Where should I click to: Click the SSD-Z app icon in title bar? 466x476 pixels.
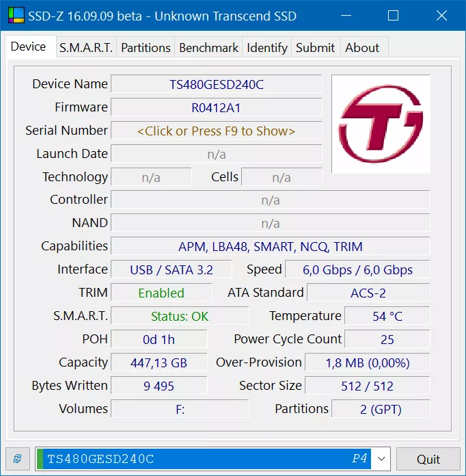coord(16,16)
